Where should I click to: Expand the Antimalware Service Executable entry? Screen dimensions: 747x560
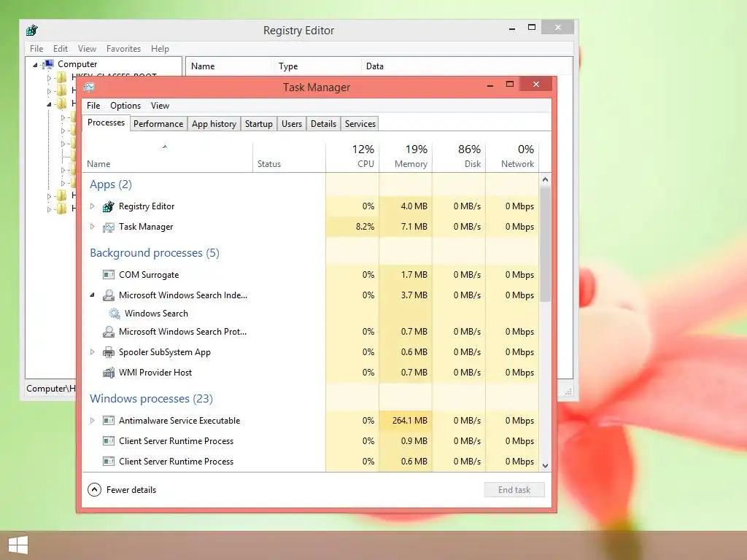(93, 421)
